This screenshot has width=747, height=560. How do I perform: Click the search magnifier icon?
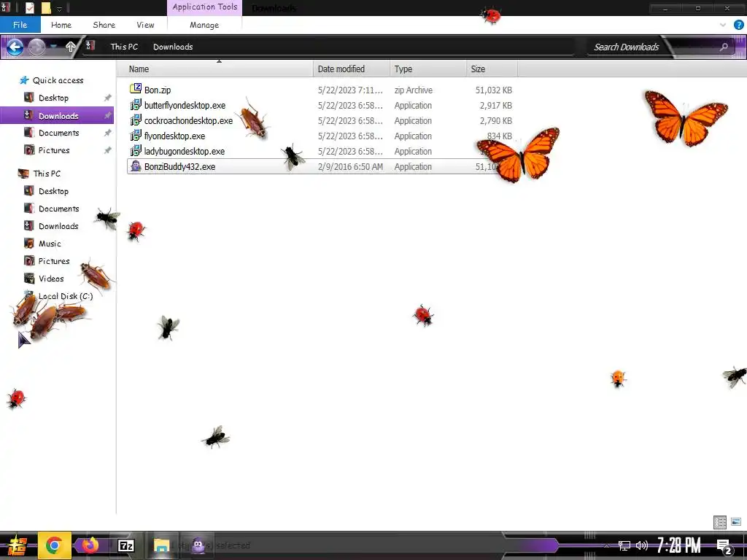click(724, 47)
